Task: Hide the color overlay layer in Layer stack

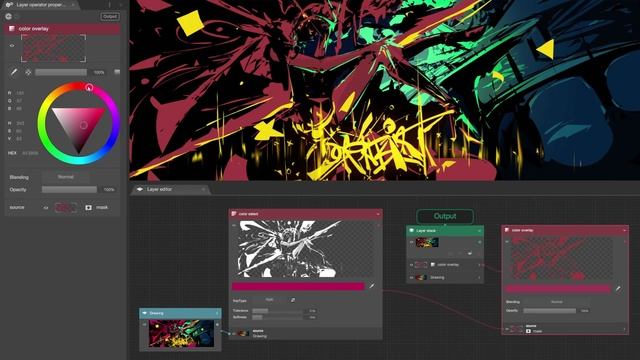Action: tap(411, 265)
